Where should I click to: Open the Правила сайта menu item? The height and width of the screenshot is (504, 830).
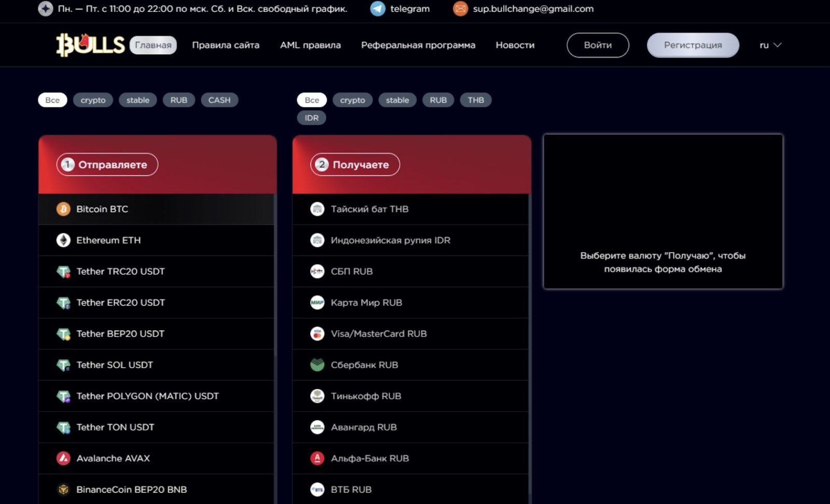[226, 45]
